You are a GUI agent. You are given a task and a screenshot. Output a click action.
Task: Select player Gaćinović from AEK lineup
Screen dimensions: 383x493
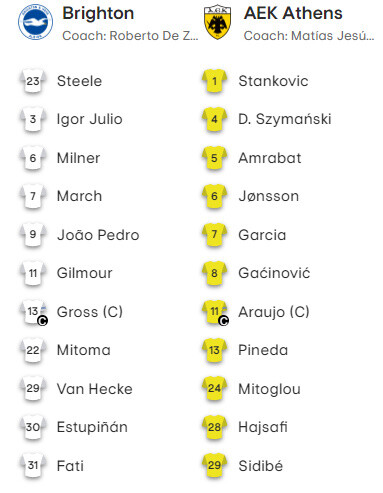click(x=274, y=273)
